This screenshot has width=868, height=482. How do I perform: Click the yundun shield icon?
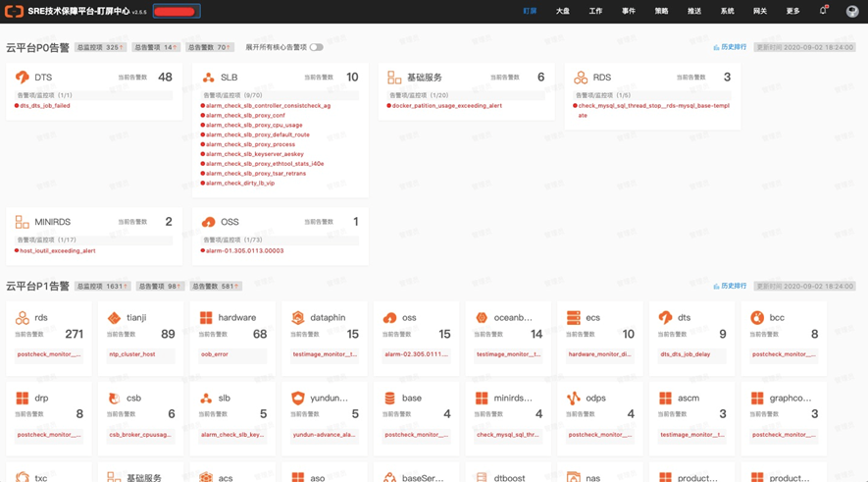tap(298, 398)
